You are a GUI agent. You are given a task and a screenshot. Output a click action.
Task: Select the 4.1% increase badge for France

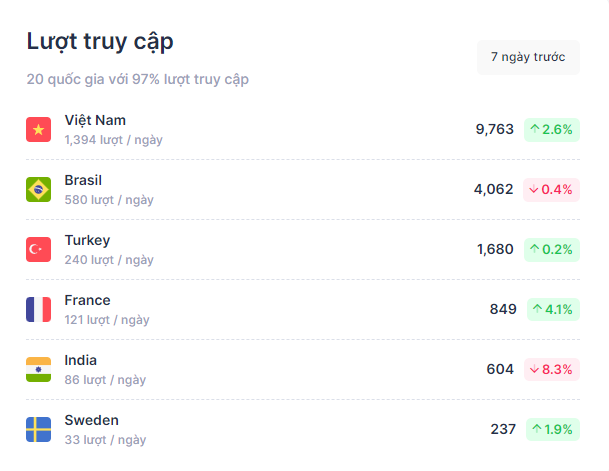(x=552, y=309)
